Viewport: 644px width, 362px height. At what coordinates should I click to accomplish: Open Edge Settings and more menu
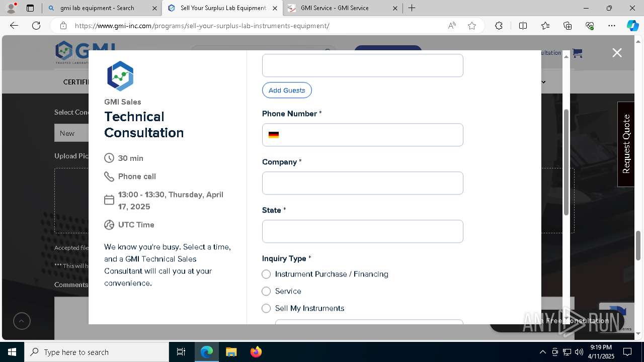click(612, 26)
